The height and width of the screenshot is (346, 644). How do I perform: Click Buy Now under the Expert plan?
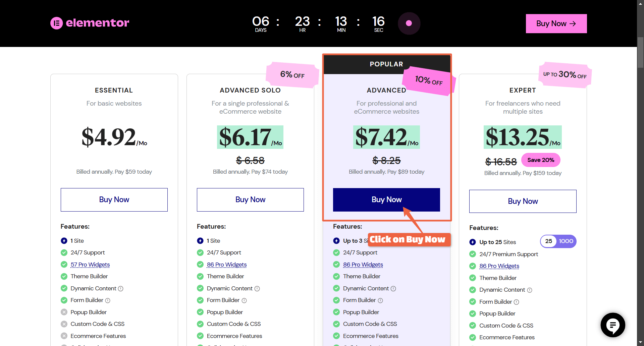pyautogui.click(x=523, y=201)
